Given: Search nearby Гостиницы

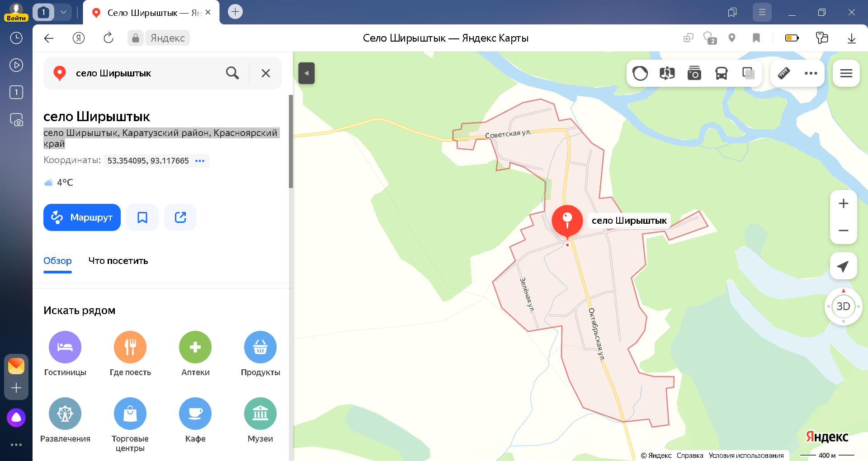Looking at the screenshot, I should point(65,354).
